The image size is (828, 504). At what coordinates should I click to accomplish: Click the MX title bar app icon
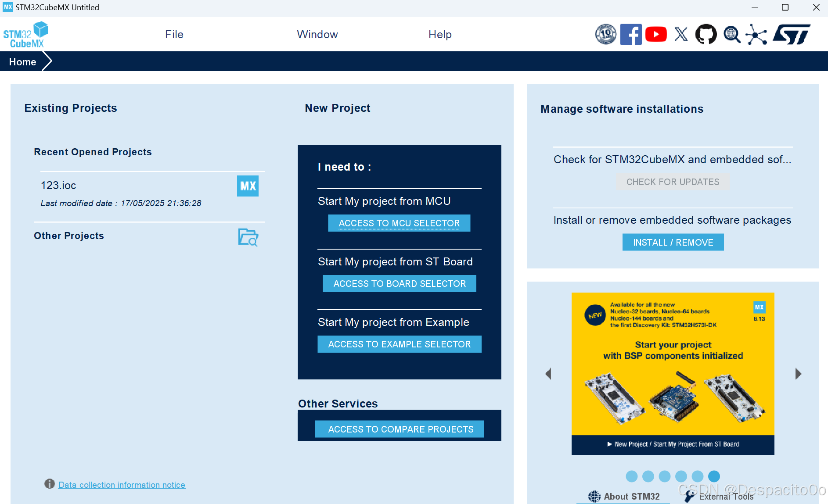pos(8,7)
